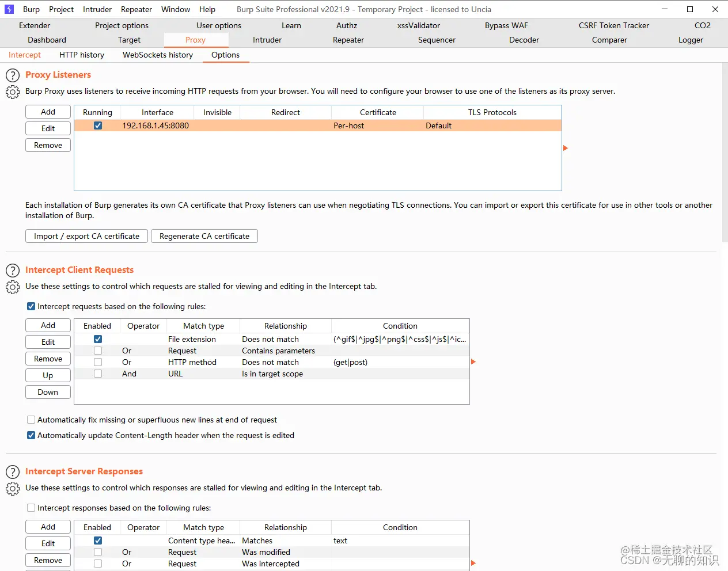
Task: Switch to the Intercept sub-tab
Action: tap(25, 55)
